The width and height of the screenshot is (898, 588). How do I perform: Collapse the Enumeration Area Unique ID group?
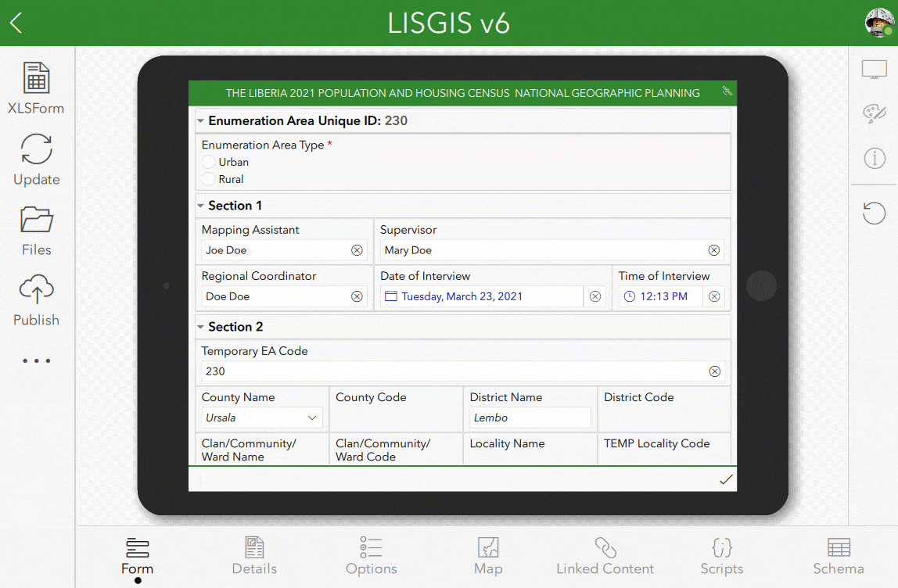click(200, 121)
